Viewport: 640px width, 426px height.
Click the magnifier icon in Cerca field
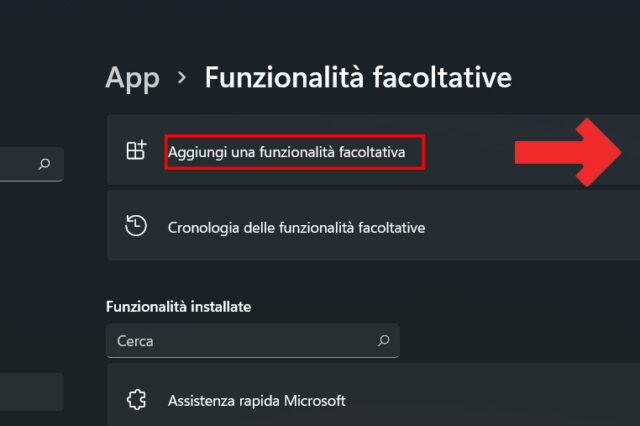pos(383,341)
